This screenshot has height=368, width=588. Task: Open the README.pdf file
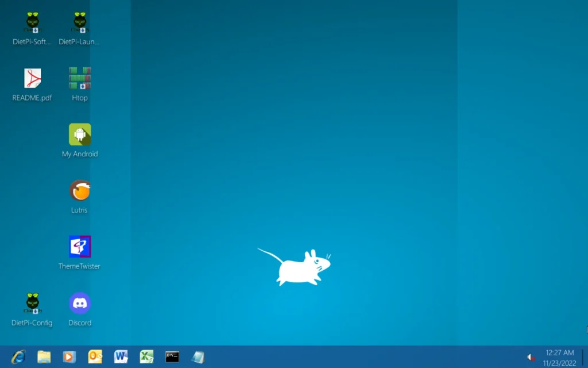(32, 79)
